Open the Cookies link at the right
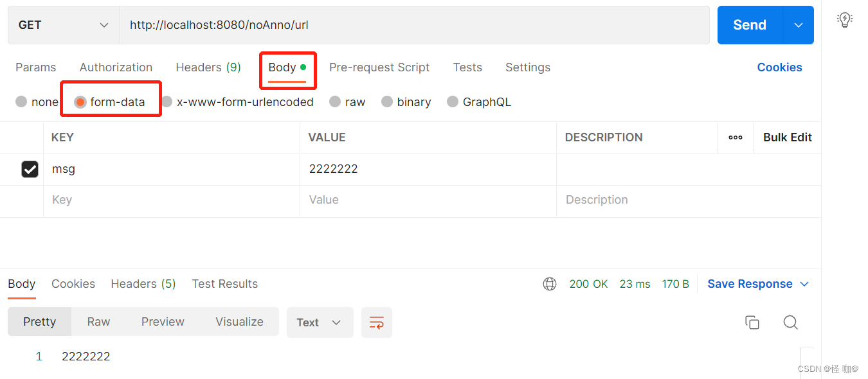This screenshot has height=379, width=868. click(779, 67)
